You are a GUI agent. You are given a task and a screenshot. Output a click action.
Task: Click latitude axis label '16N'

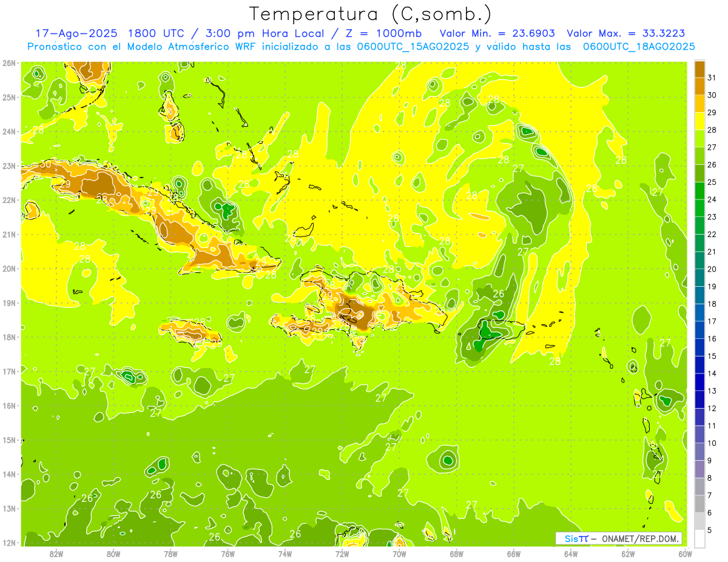pos(9,406)
